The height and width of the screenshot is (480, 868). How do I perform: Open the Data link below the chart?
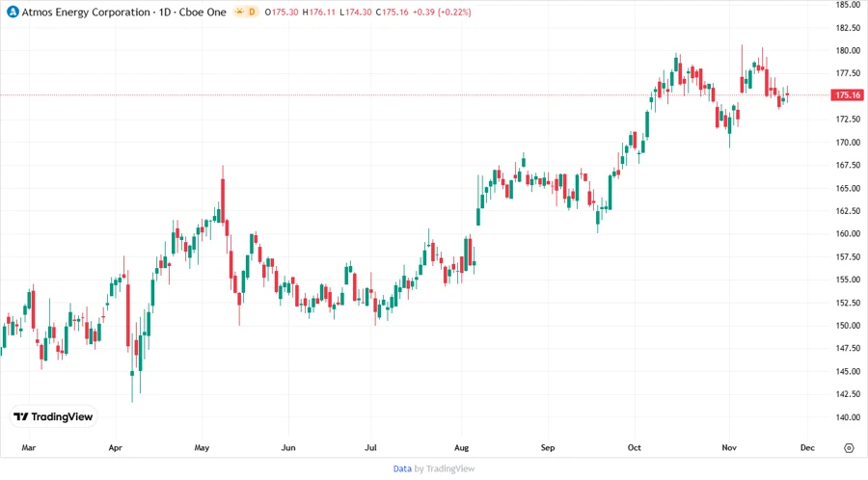coord(402,469)
